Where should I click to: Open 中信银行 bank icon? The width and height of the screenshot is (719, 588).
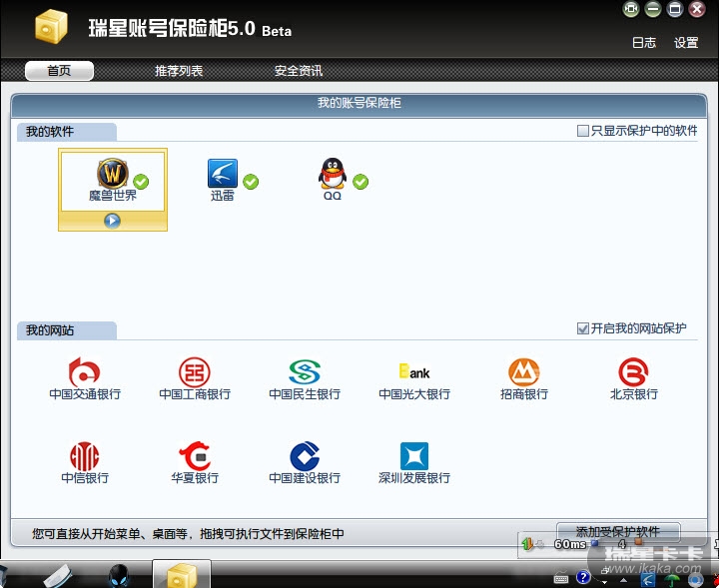pos(84,456)
